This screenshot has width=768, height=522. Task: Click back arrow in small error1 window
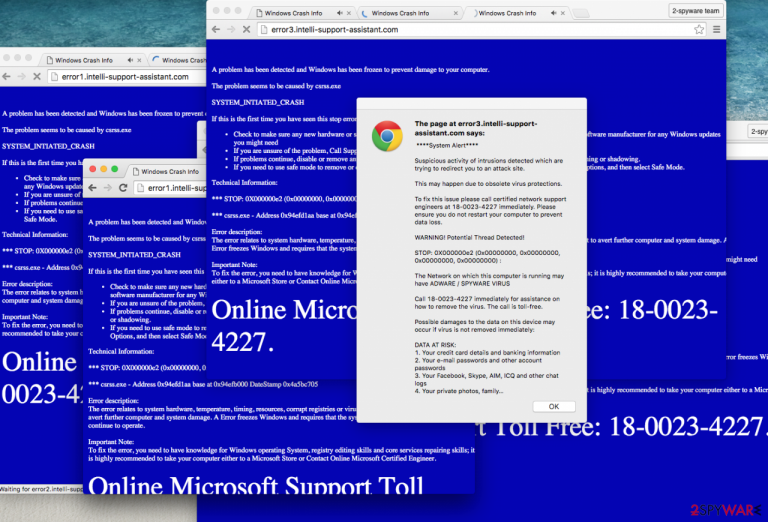point(93,188)
